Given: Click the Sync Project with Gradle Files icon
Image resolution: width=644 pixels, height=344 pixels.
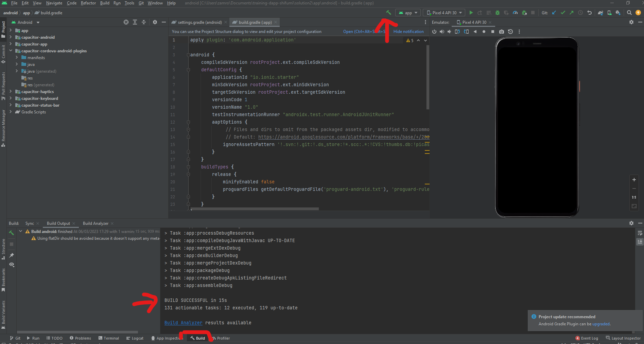Looking at the screenshot, I should [601, 13].
